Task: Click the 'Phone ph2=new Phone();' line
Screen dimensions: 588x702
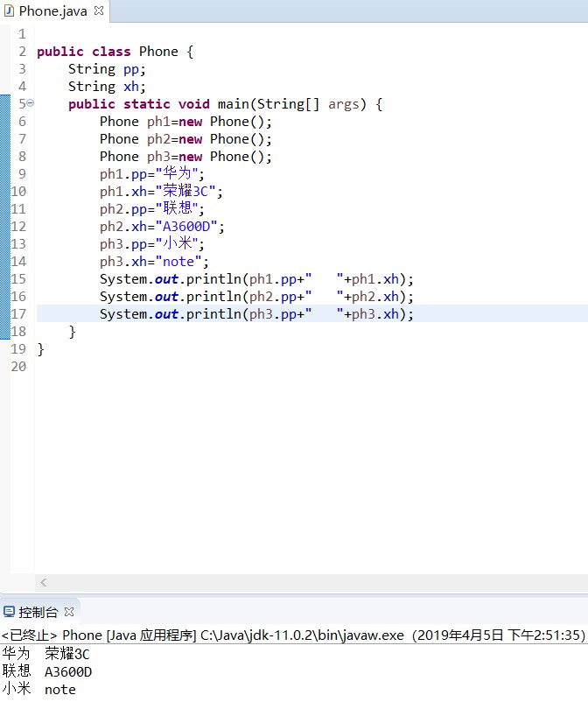Action: tap(185, 139)
